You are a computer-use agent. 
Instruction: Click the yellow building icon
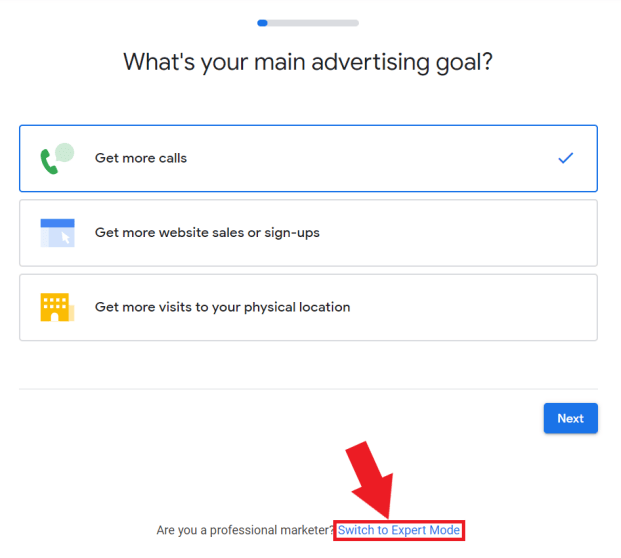57,307
